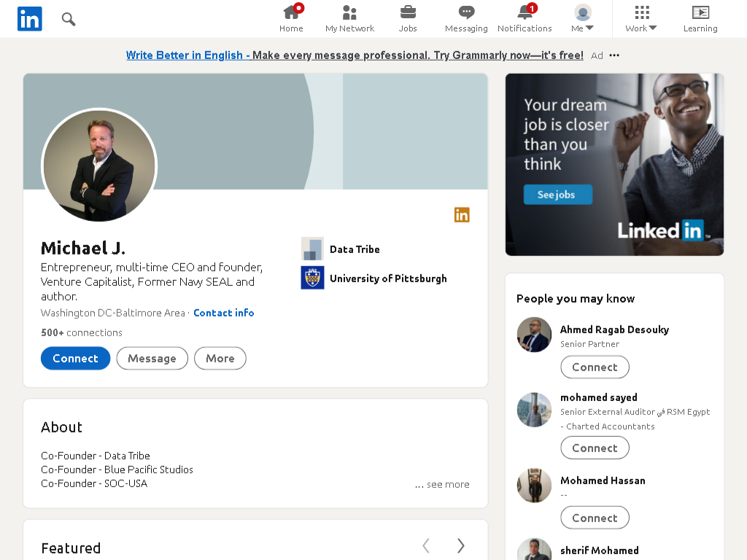Click the Data Tribe company name
This screenshot has width=747, height=560.
point(355,249)
